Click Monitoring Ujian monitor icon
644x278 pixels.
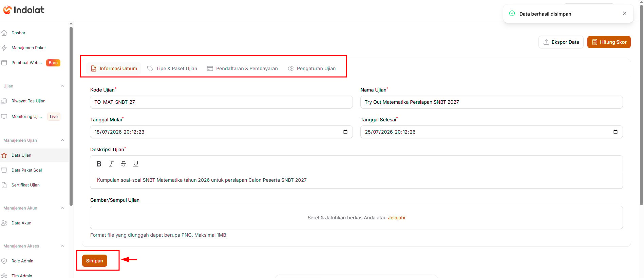pyautogui.click(x=4, y=117)
